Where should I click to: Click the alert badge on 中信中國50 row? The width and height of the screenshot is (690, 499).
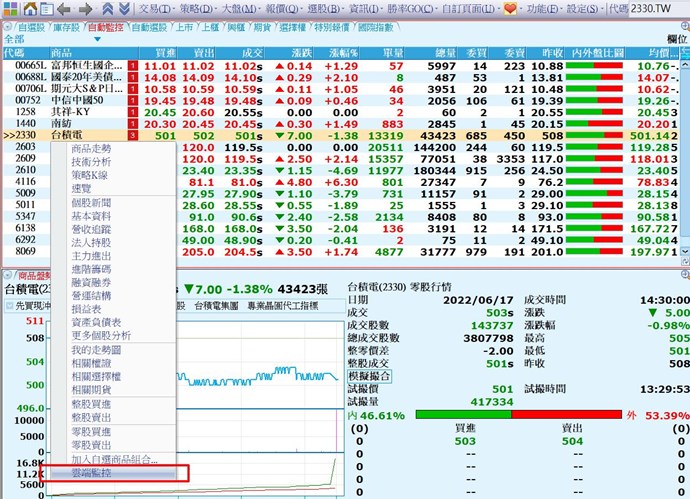[133, 101]
